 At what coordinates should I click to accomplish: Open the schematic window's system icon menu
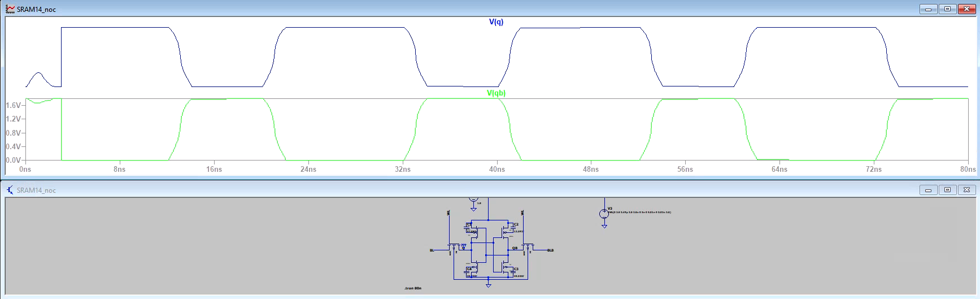pos(10,190)
